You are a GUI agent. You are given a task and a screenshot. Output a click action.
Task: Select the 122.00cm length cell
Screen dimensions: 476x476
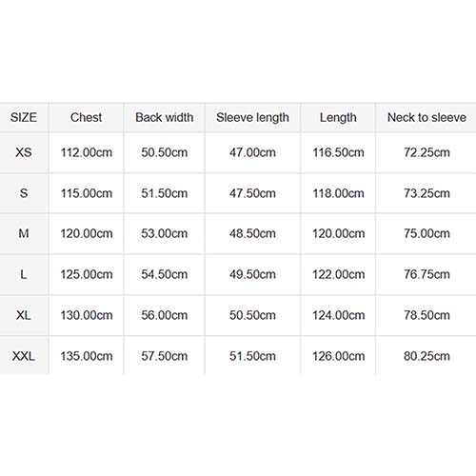(x=338, y=274)
